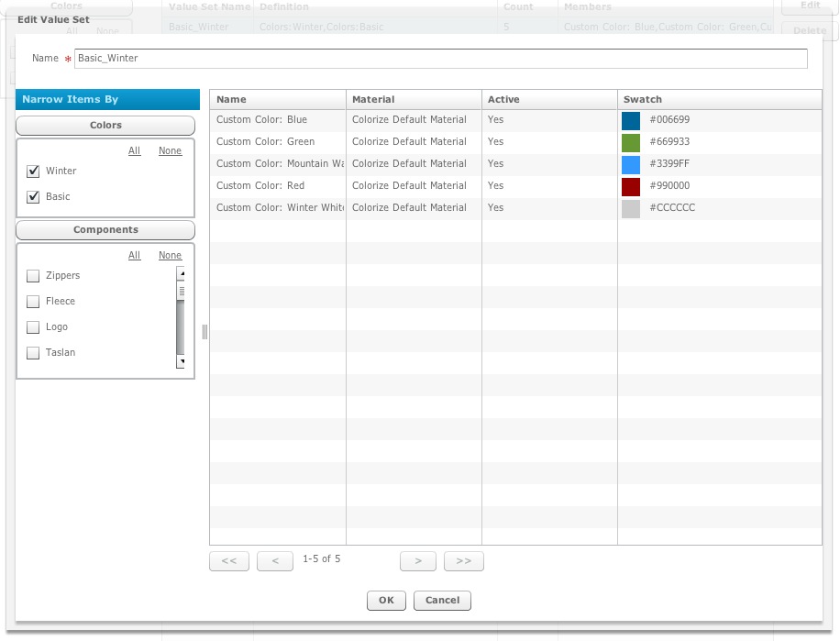Go back one page with < pagination icon

[x=275, y=560]
